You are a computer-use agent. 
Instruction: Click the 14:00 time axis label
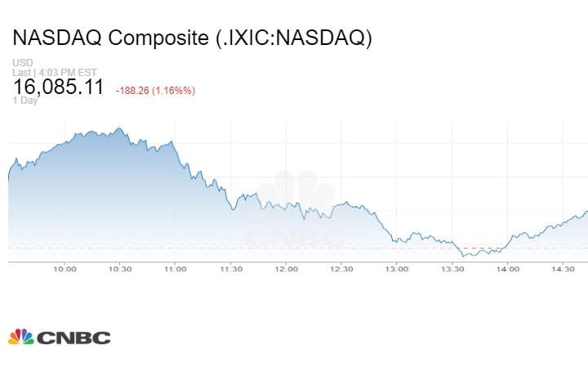pos(507,268)
